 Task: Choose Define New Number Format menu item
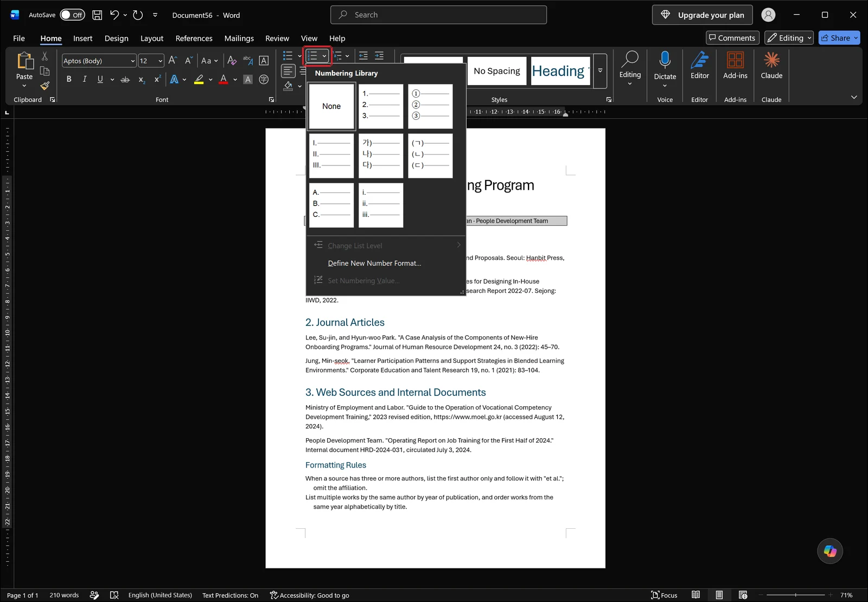point(374,263)
